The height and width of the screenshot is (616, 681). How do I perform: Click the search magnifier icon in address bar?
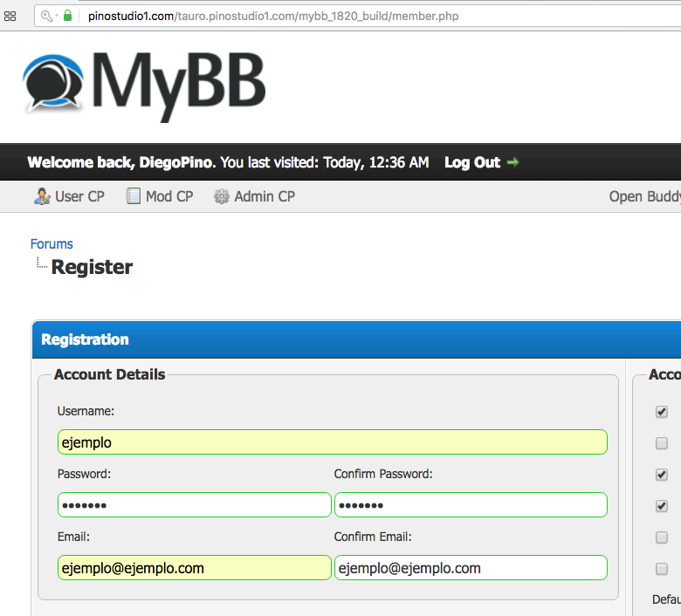pyautogui.click(x=46, y=16)
